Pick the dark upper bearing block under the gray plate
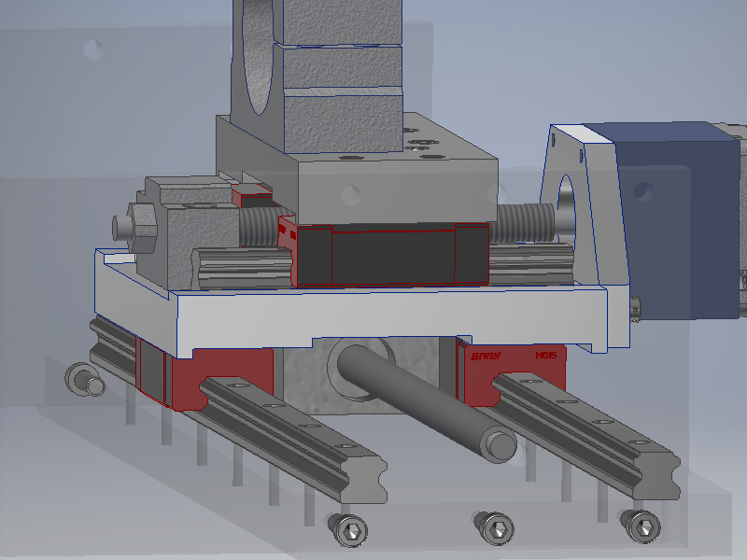Viewport: 747px width, 560px height. point(391,255)
